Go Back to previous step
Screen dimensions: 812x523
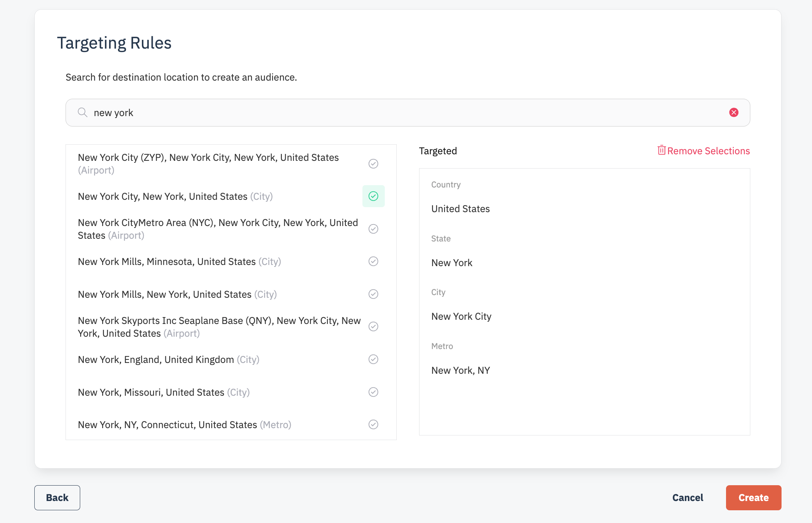pyautogui.click(x=57, y=498)
